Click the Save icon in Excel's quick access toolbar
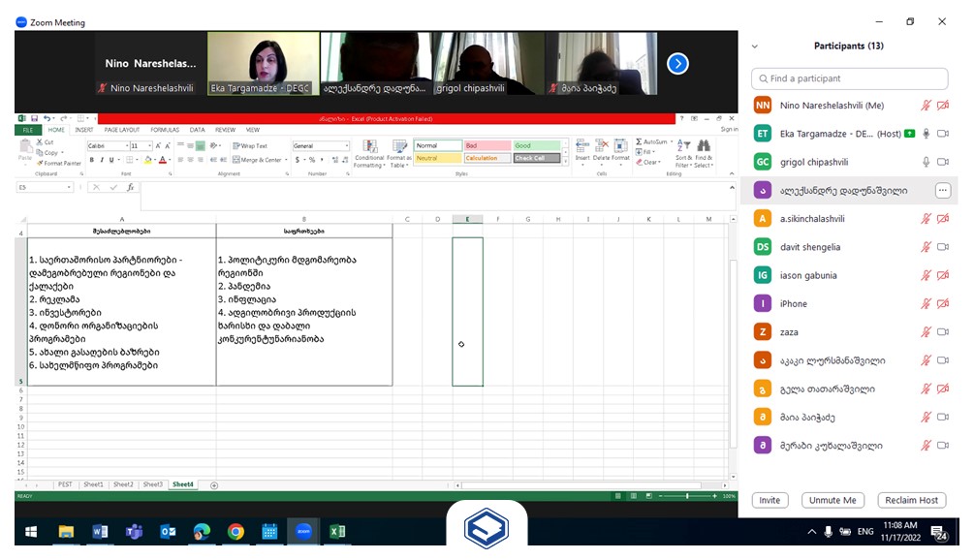 coord(34,118)
